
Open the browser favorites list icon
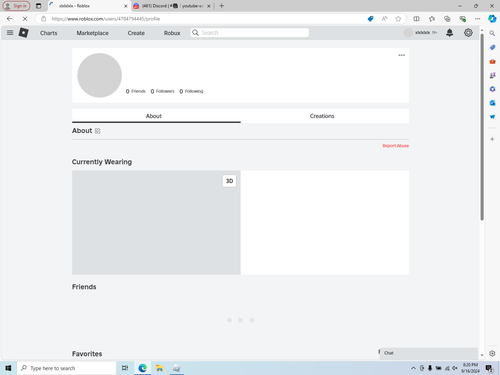coord(432,19)
